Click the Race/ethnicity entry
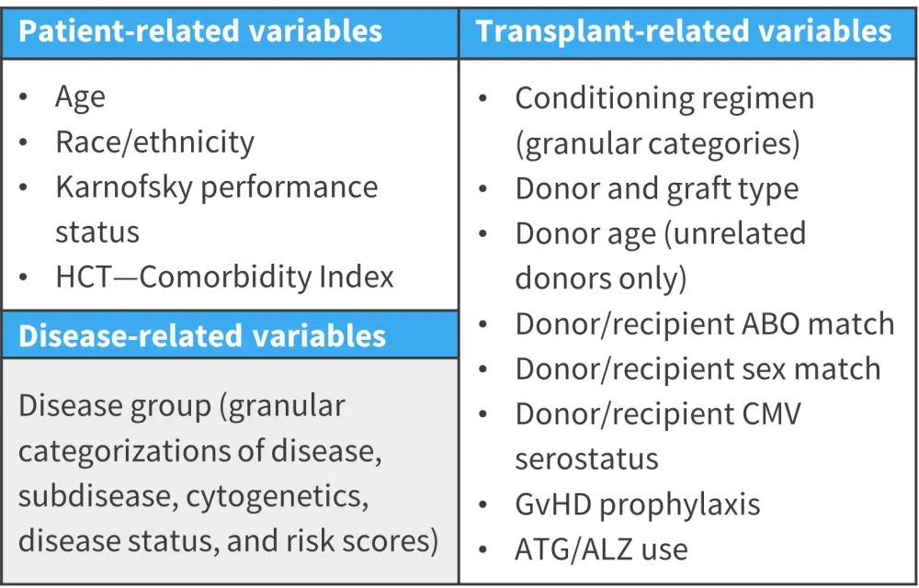The height and width of the screenshot is (588, 919). coord(154,141)
